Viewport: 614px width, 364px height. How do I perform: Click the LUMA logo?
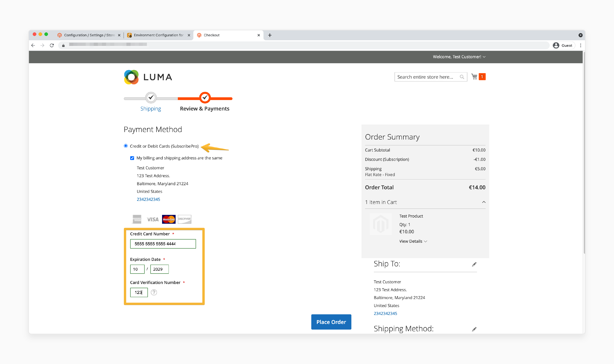pos(148,77)
